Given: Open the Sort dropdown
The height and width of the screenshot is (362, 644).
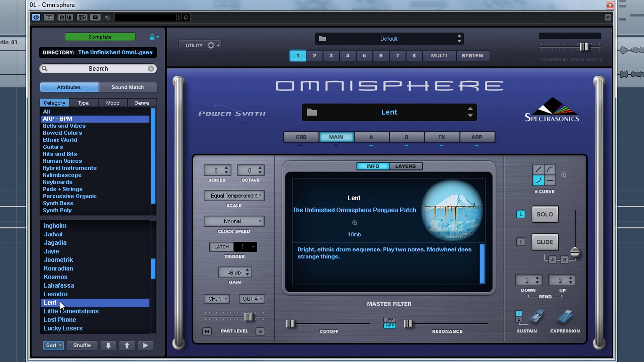Looking at the screenshot, I should 53,346.
